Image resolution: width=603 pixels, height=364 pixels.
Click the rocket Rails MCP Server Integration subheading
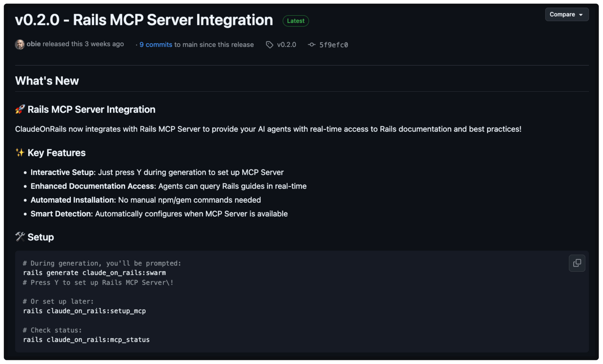[85, 110]
